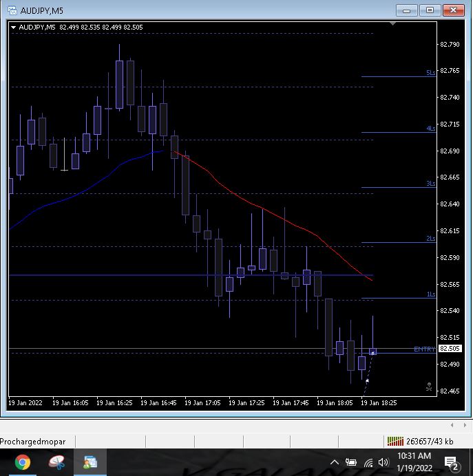This screenshot has width=473, height=476.
Task: Select the 5Ls level line label
Action: point(430,72)
